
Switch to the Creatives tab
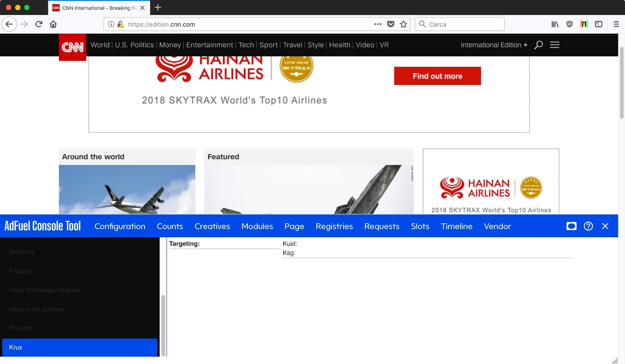coord(212,226)
